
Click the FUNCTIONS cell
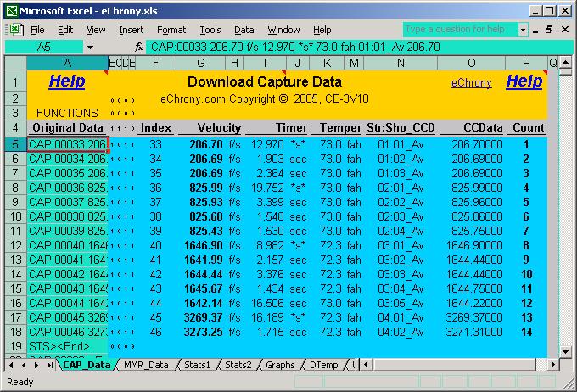tap(67, 113)
